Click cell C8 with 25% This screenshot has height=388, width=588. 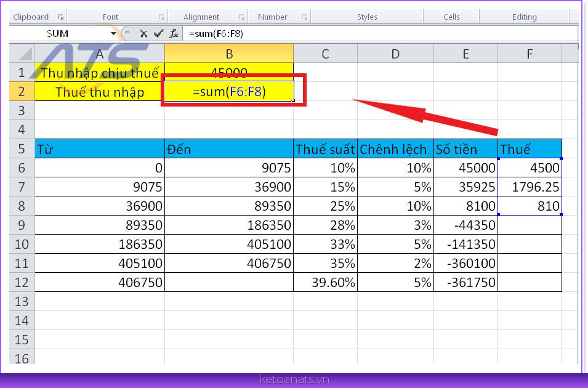(x=326, y=206)
